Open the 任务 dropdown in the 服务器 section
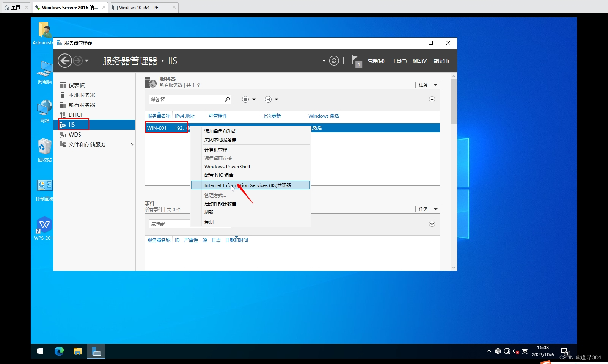The width and height of the screenshot is (608, 364). [428, 85]
